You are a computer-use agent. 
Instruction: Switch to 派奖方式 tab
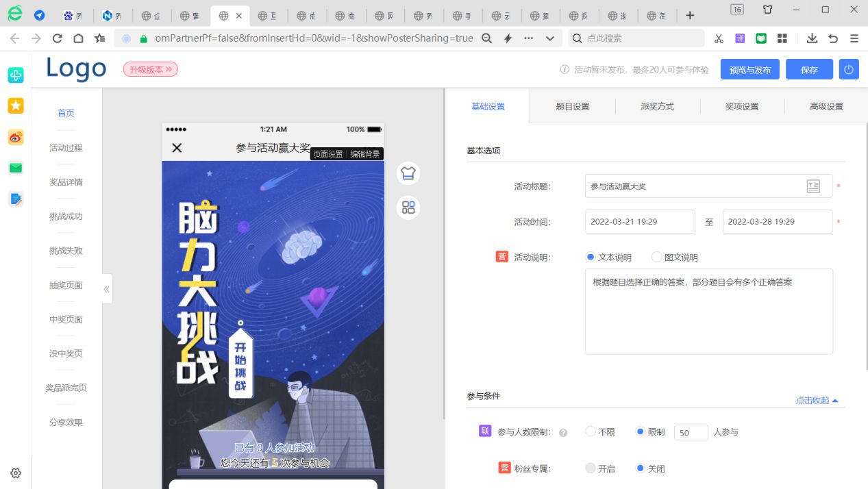(657, 106)
